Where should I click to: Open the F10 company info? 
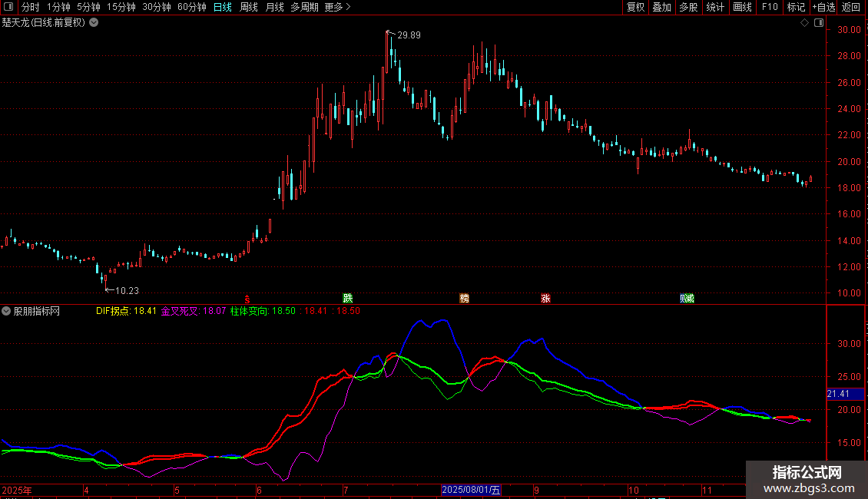(x=769, y=7)
